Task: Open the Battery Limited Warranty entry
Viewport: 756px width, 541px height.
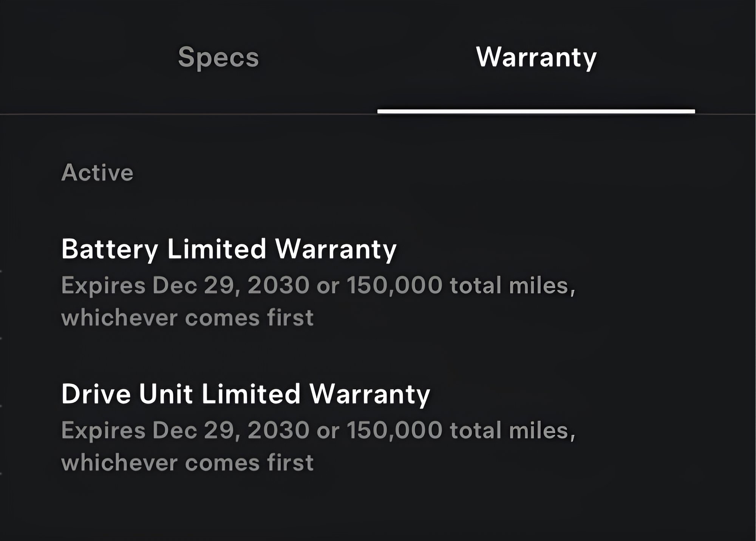Action: [x=229, y=249]
